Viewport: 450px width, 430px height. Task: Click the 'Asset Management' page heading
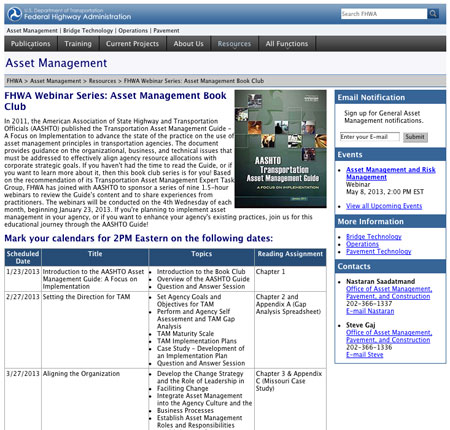pos(56,63)
